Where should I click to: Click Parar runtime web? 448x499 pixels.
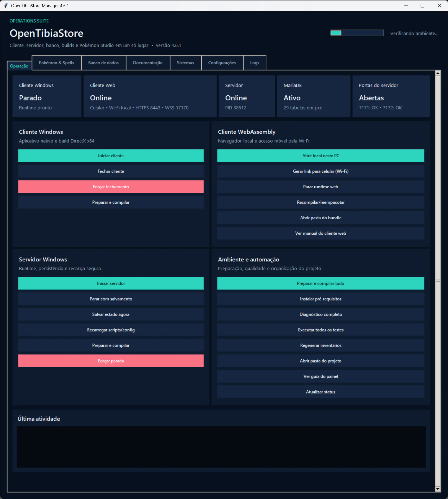click(x=321, y=187)
